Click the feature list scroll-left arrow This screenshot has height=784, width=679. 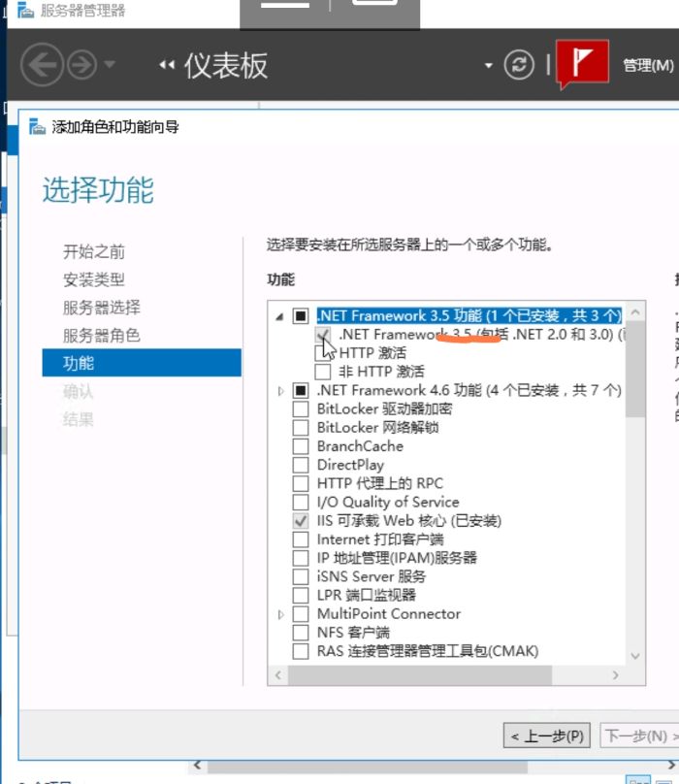point(278,675)
